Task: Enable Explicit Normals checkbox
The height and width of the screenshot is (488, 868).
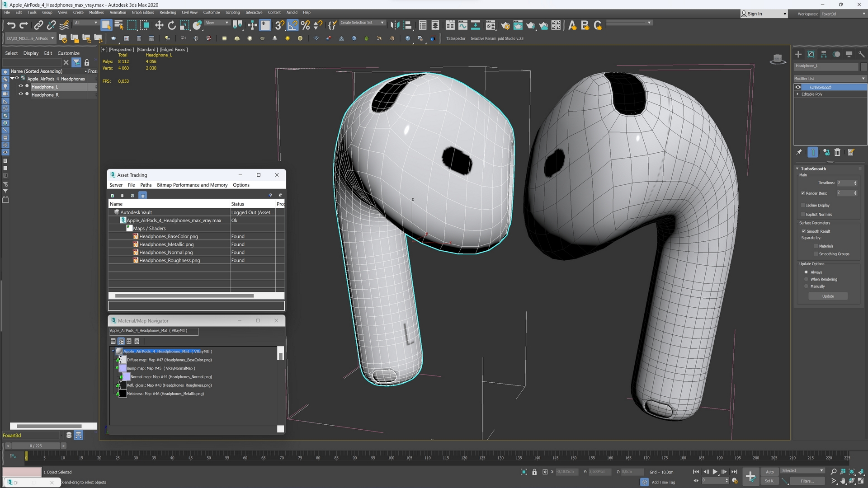Action: (803, 215)
